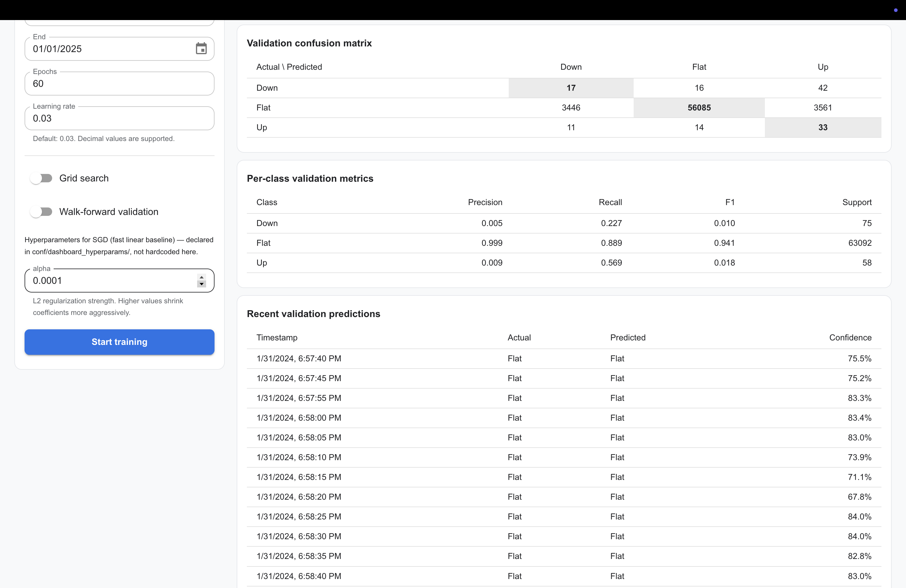Click the Down-to-Up count 42
Image resolution: width=906 pixels, height=588 pixels.
pos(823,88)
